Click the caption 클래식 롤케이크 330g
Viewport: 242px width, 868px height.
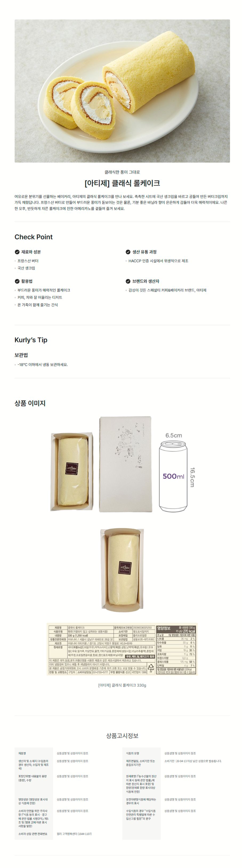click(x=122, y=685)
